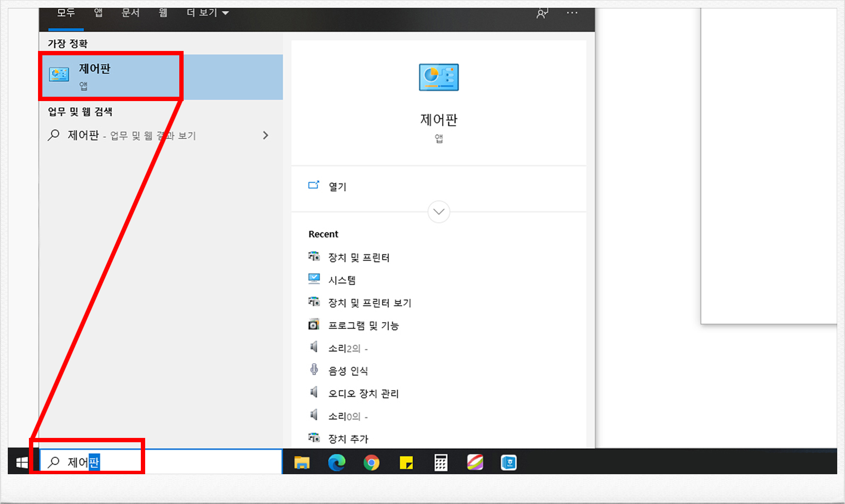Click the feedback person icon in search header
This screenshot has width=845, height=504.
[x=542, y=13]
